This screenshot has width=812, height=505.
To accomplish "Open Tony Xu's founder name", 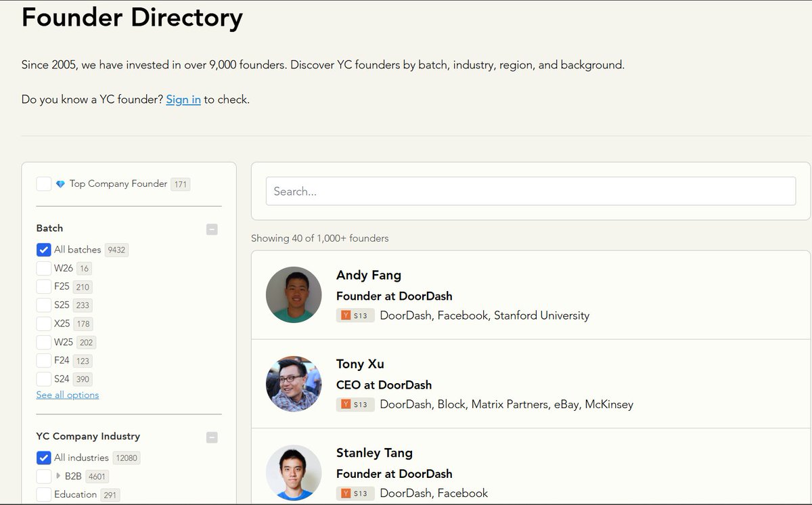I will 360,364.
